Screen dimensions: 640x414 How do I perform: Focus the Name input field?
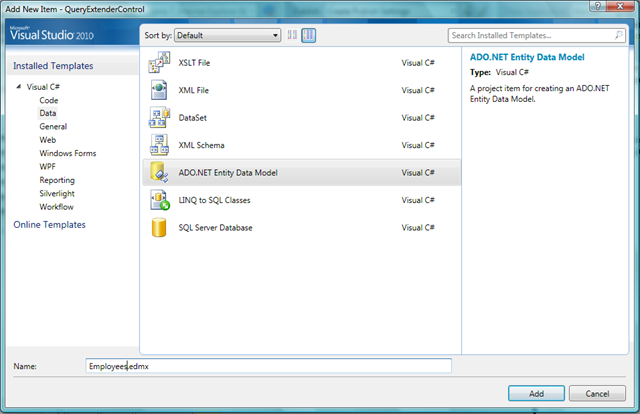click(269, 366)
